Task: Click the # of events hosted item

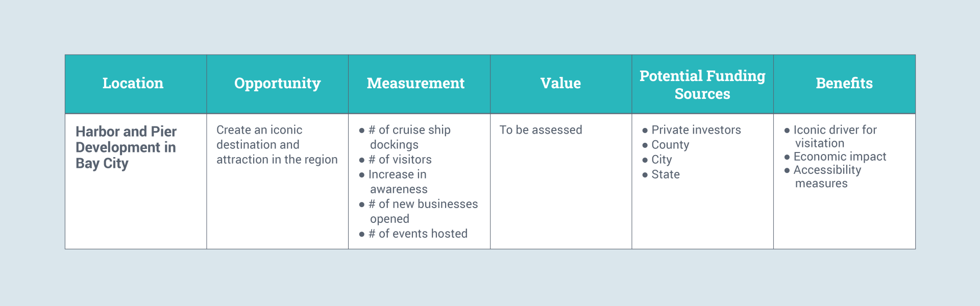Action: coord(418,234)
